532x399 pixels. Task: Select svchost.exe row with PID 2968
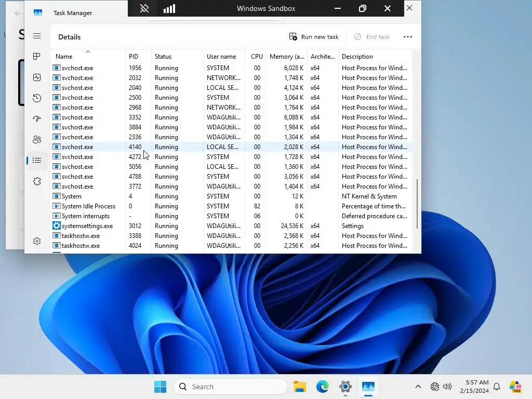tap(232, 107)
